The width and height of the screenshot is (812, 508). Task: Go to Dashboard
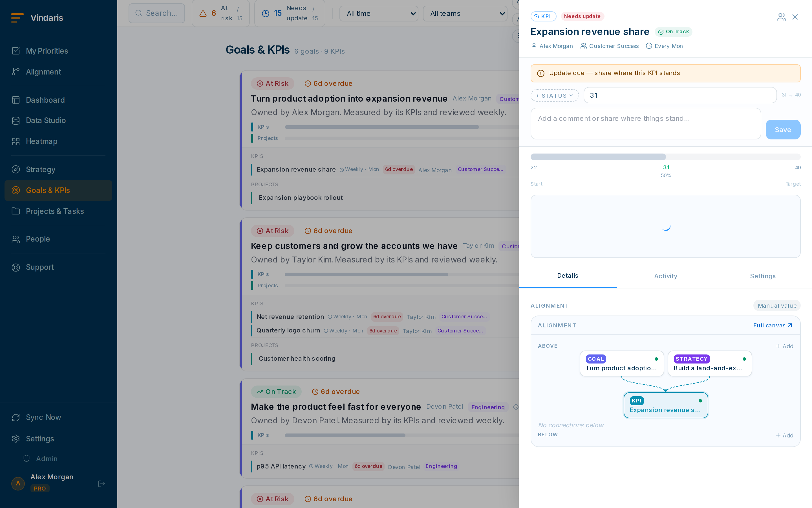58,100
